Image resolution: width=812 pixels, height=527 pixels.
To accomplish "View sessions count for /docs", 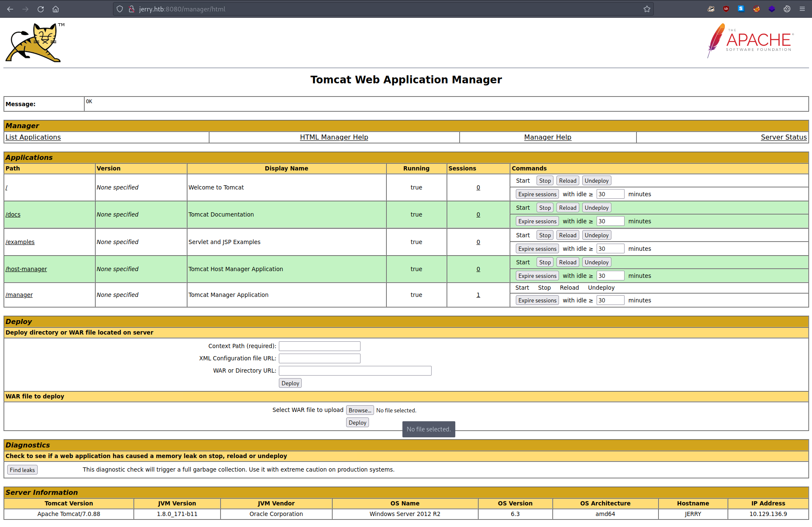I will 478,214.
